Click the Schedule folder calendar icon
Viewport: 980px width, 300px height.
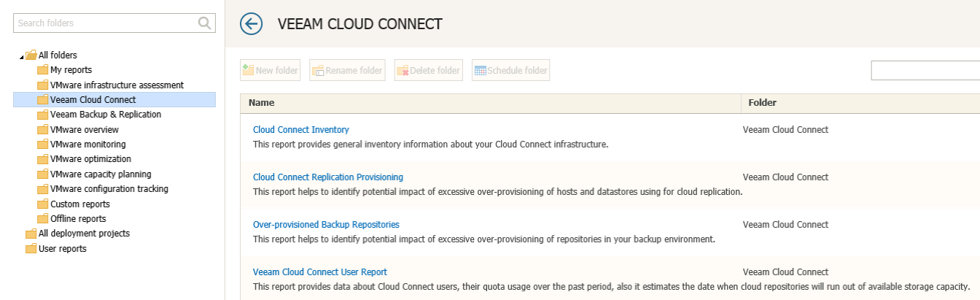[481, 71]
